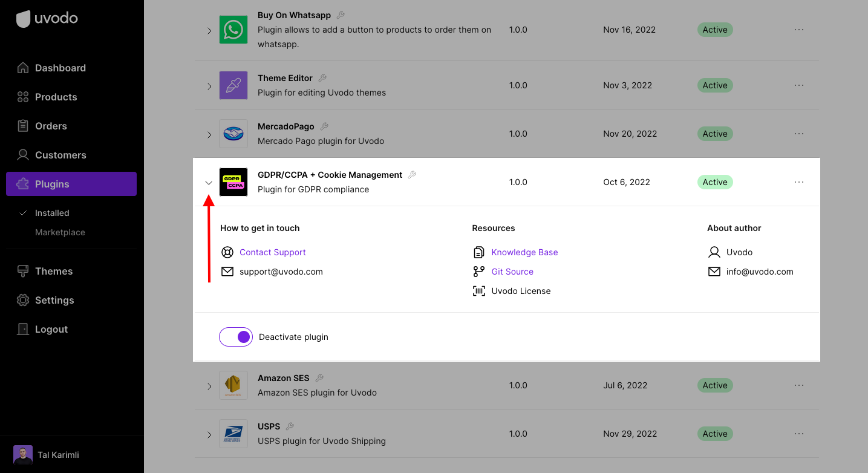Click the Knowledge Base document icon
868x473 pixels.
(x=479, y=252)
